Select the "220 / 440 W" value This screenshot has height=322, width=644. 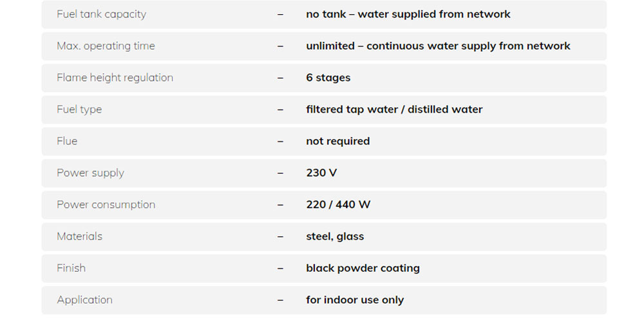click(338, 205)
